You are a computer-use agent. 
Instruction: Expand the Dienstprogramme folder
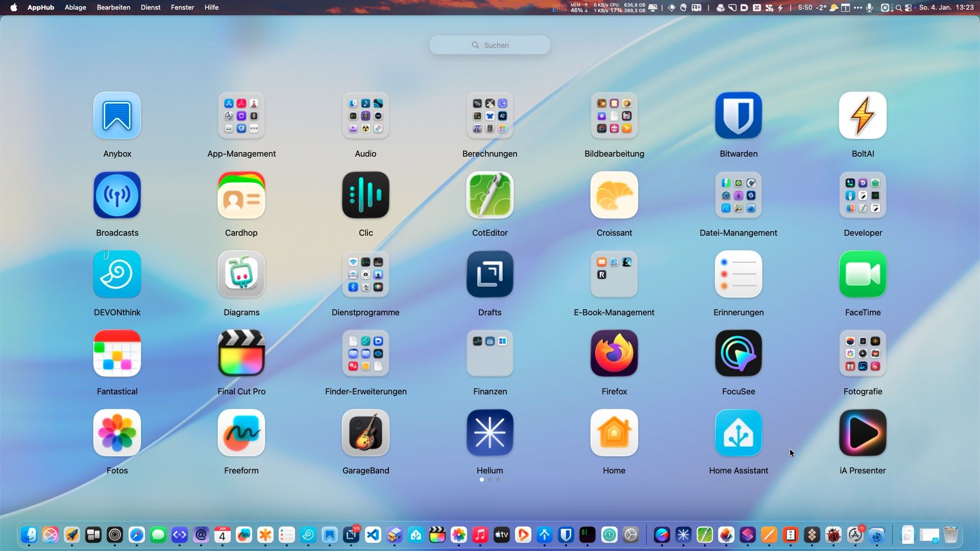(x=365, y=274)
